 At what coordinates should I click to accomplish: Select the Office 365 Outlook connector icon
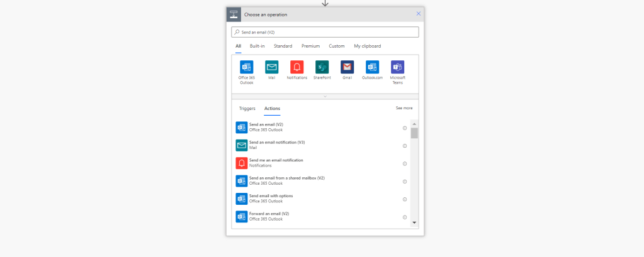pyautogui.click(x=246, y=67)
